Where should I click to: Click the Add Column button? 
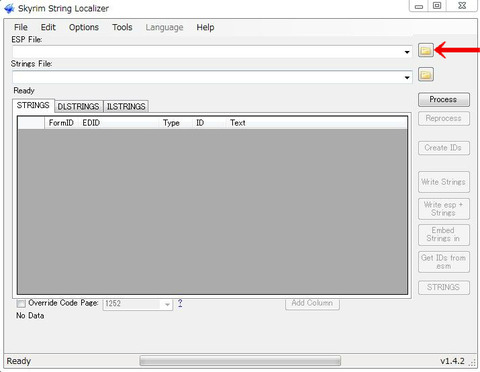coord(312,303)
